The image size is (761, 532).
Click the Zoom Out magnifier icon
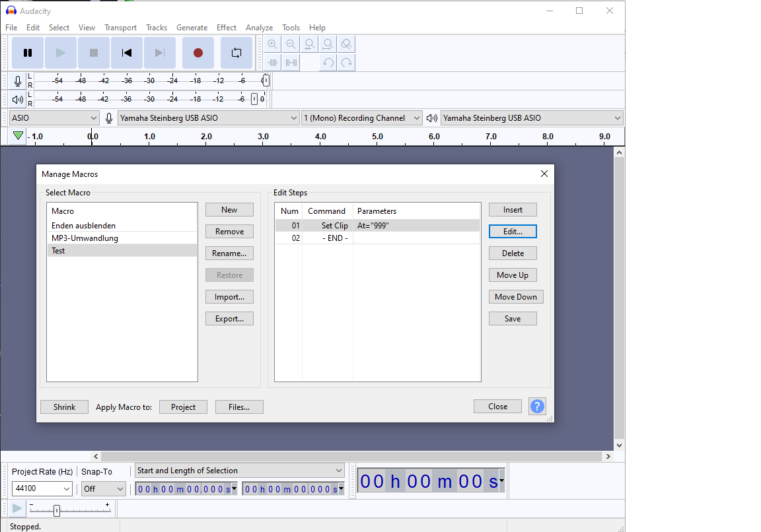[x=291, y=44]
